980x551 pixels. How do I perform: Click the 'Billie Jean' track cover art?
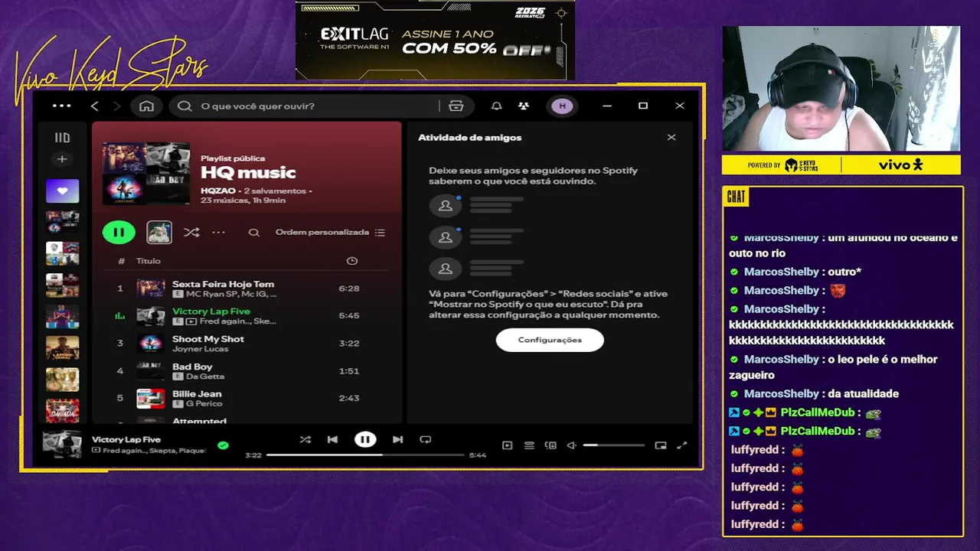(x=151, y=398)
